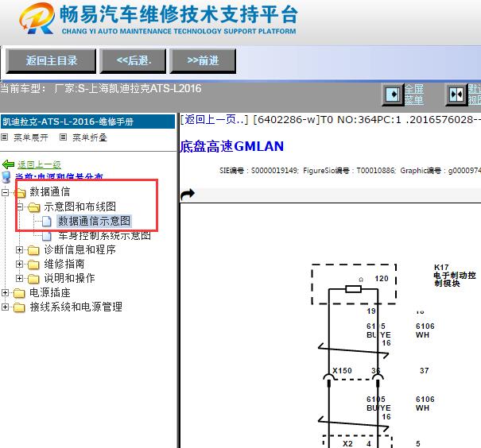Click the default view icon
Image resolution: width=481 pixels, height=448 pixels.
(x=456, y=95)
